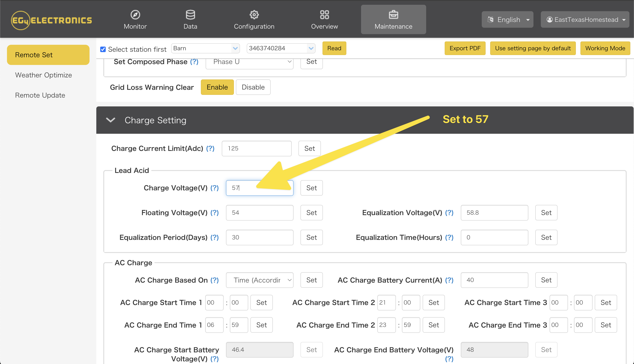Set AC Charge Start Time 1
The image size is (634, 364).
coord(261,303)
